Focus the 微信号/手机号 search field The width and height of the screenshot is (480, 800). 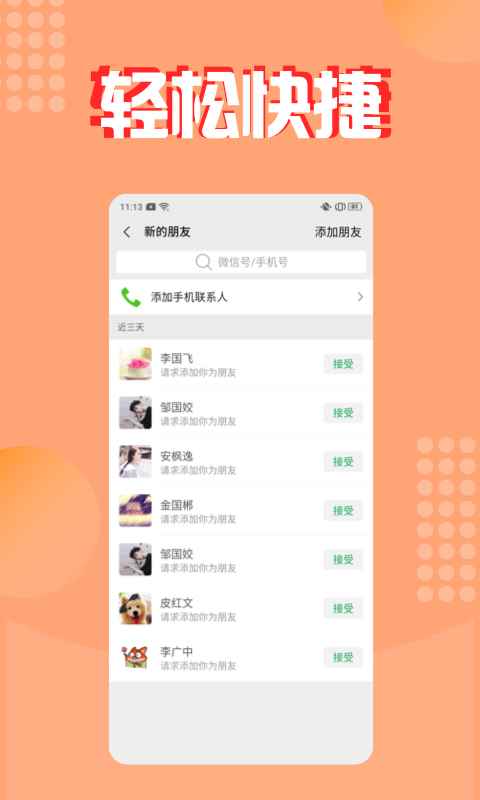pos(241,262)
